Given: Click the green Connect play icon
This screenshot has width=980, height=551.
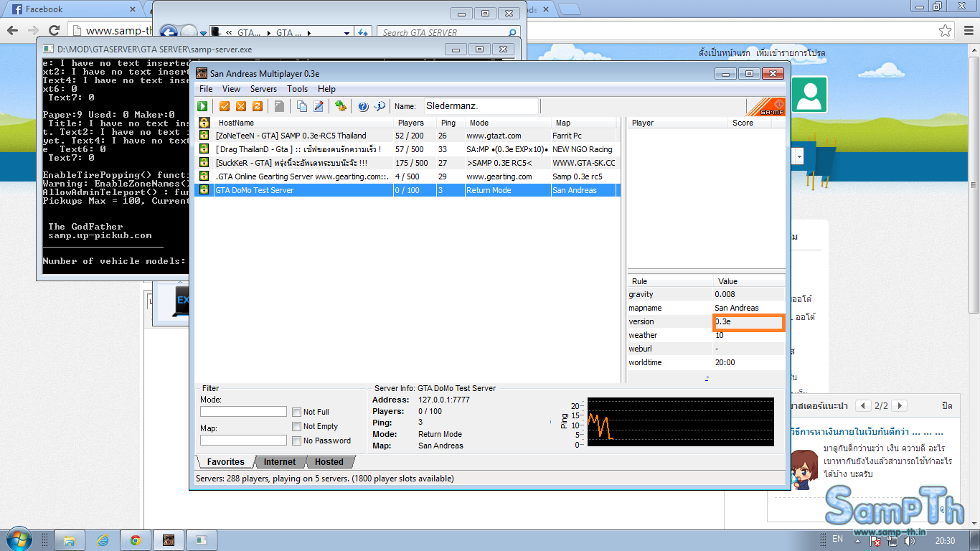Looking at the screenshot, I should click(x=203, y=106).
